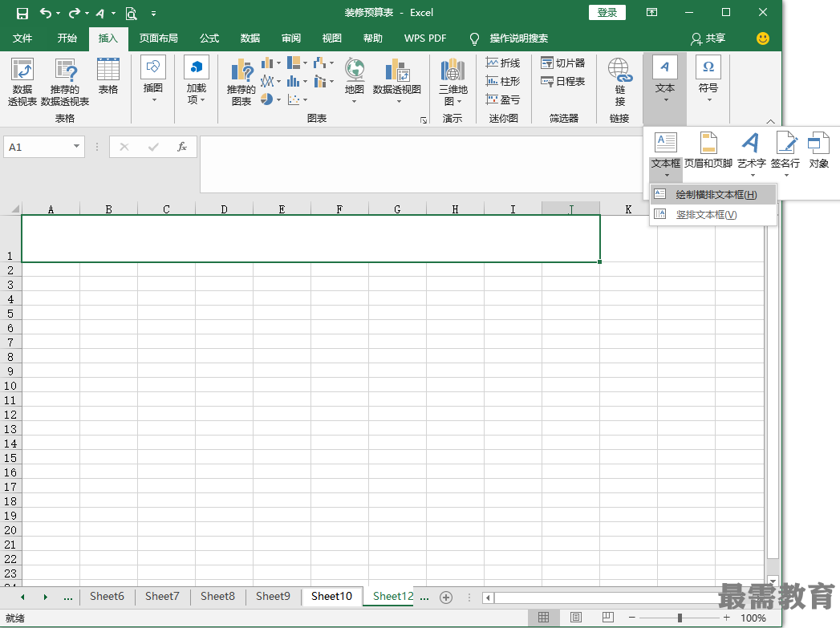The height and width of the screenshot is (628, 840).
Task: Open Ribbon Display Options button
Action: click(652, 12)
